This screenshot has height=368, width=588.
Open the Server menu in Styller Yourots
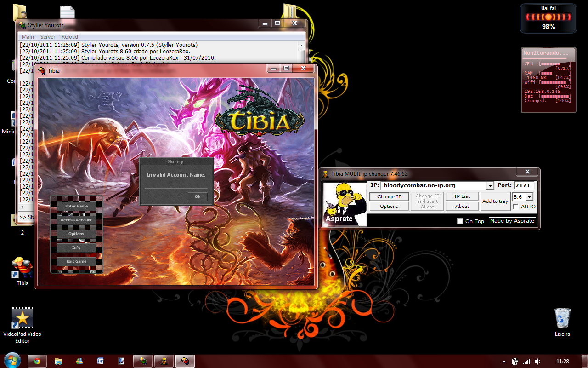click(48, 37)
